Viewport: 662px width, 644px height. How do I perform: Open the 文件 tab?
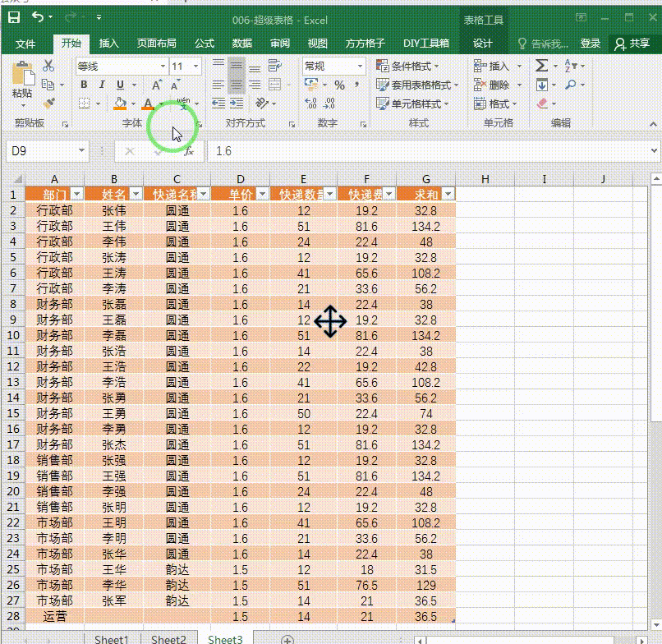(x=25, y=44)
